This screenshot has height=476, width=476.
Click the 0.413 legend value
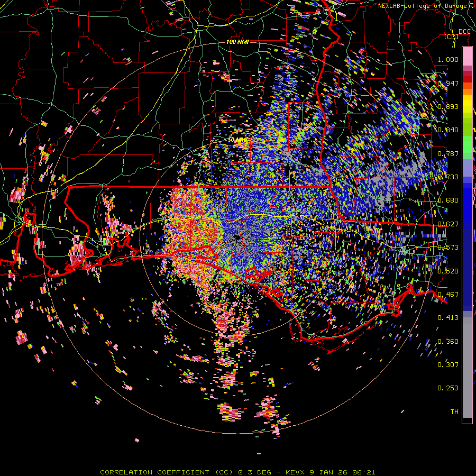(448, 317)
